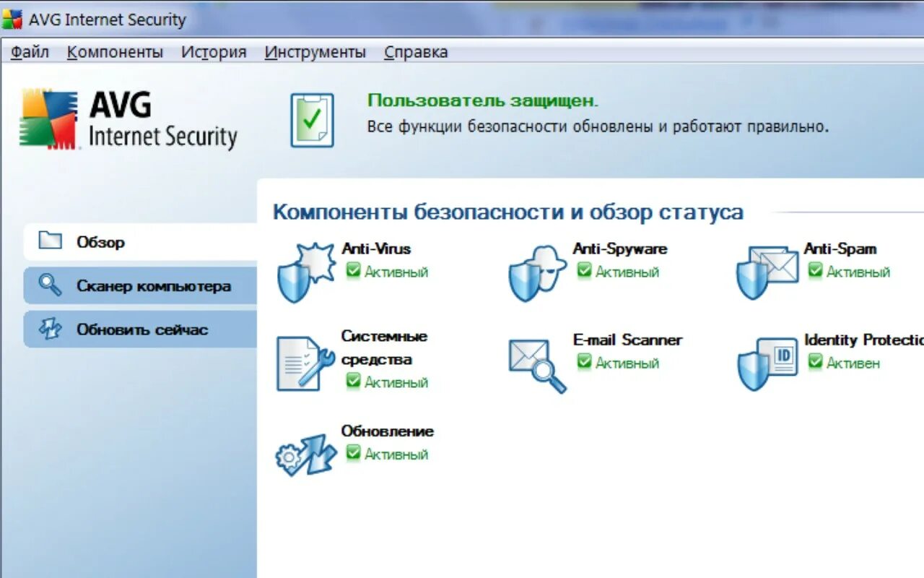Click Активен status under Identity Protection
This screenshot has height=578, width=924.
pos(853,363)
